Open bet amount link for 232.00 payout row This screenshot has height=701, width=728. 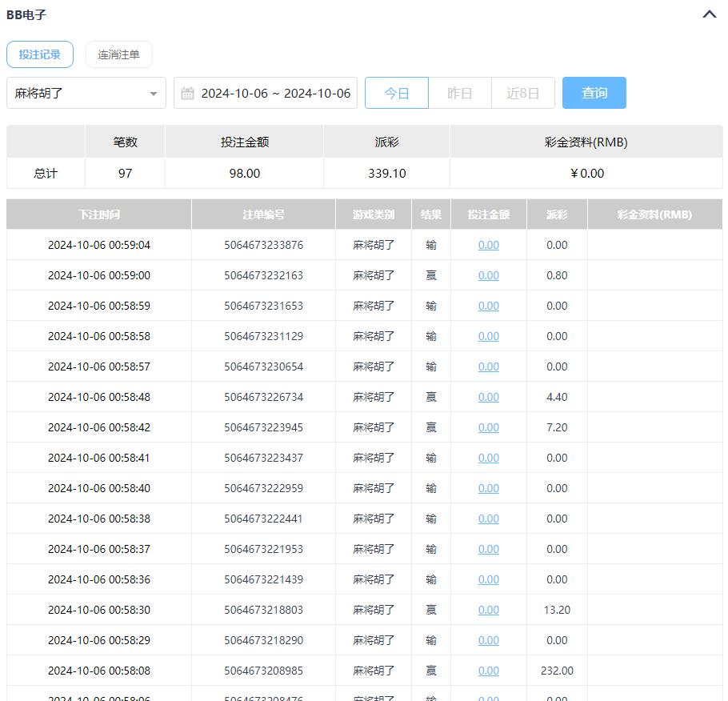coord(488,671)
